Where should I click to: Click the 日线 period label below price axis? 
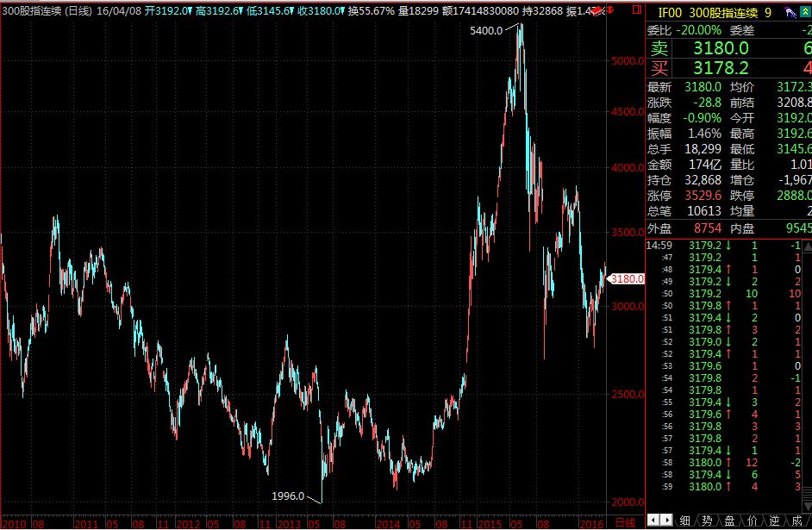625,523
